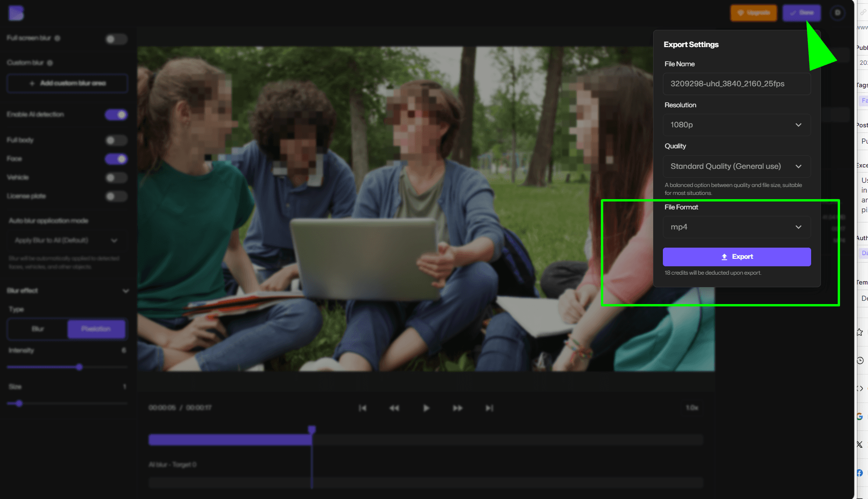Select the Pixelation blur type
The image size is (868, 499).
(x=96, y=329)
